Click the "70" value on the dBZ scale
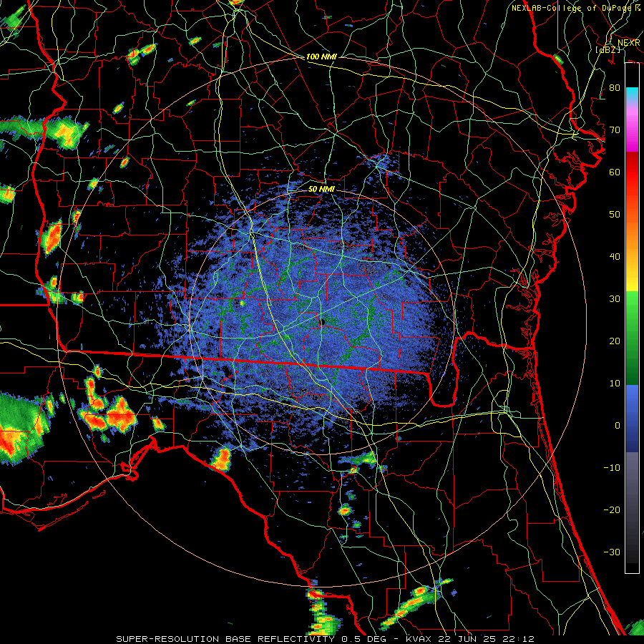The height and width of the screenshot is (644, 644). (x=615, y=130)
